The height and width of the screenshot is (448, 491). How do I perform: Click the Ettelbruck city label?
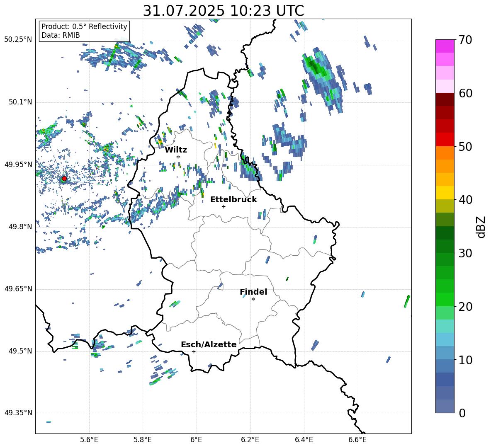tap(233, 200)
